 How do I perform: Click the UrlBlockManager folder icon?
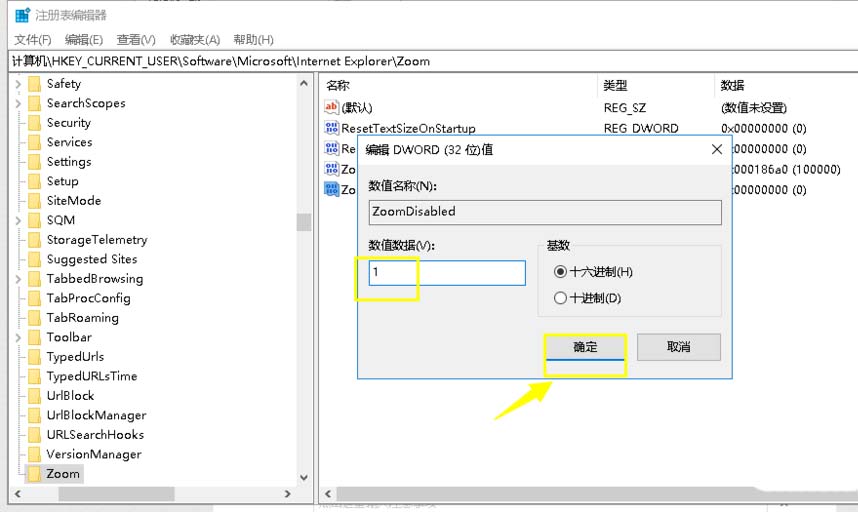[x=34, y=415]
